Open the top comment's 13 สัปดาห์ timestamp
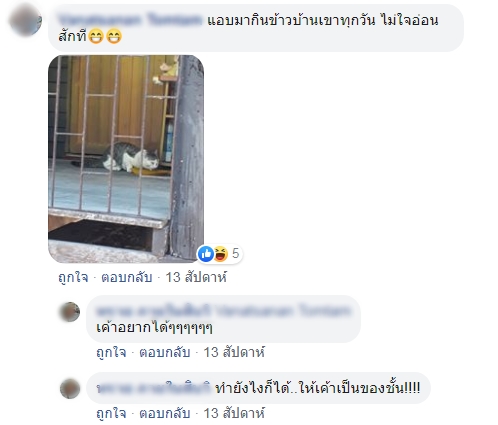The image size is (498, 425). tap(196, 277)
